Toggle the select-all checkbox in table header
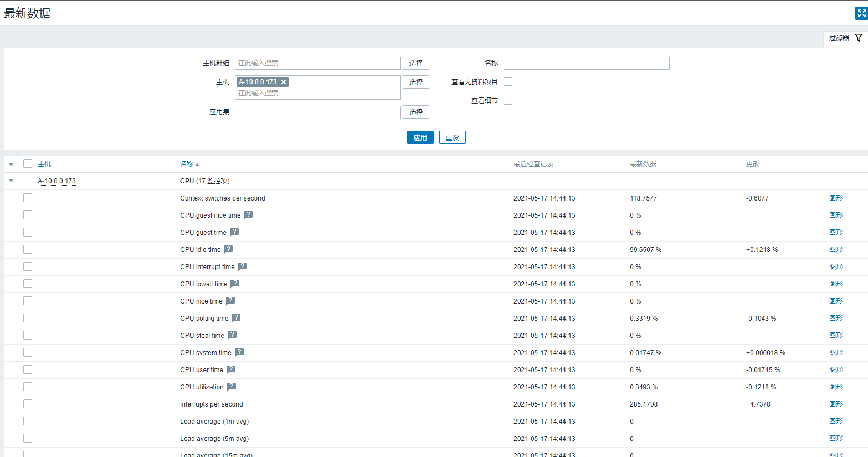The image size is (868, 457). click(x=28, y=163)
